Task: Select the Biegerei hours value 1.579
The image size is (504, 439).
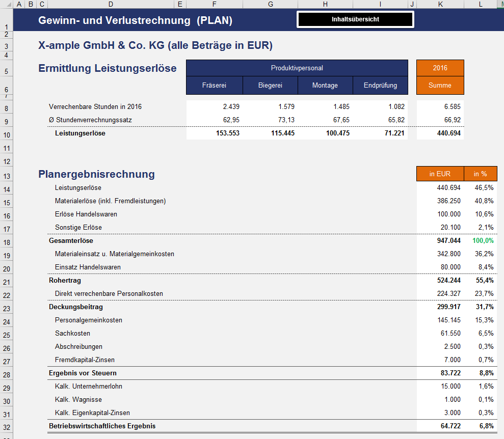Action: pyautogui.click(x=270, y=106)
